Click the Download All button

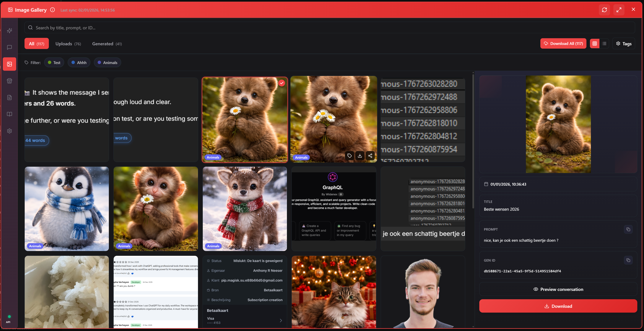coord(563,43)
